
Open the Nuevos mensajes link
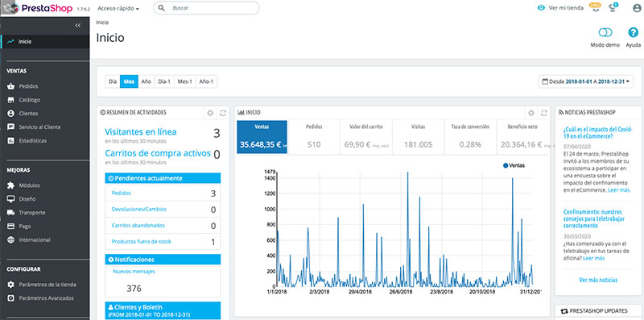[x=134, y=272]
